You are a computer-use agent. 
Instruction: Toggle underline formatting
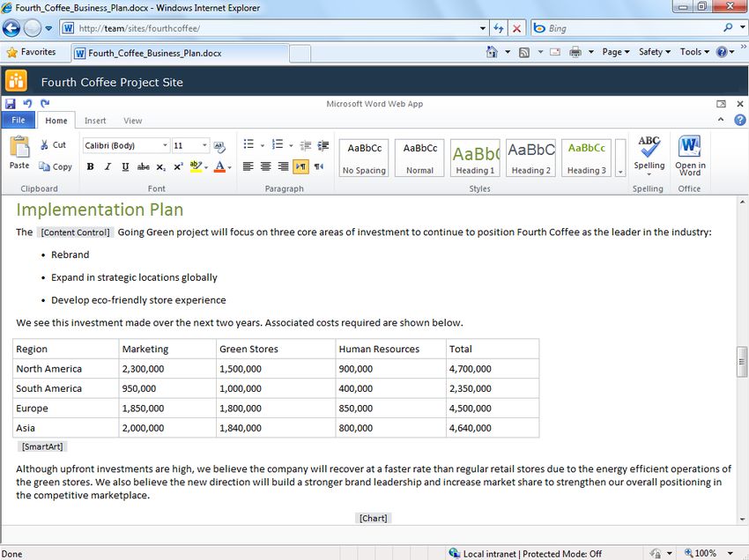125,166
